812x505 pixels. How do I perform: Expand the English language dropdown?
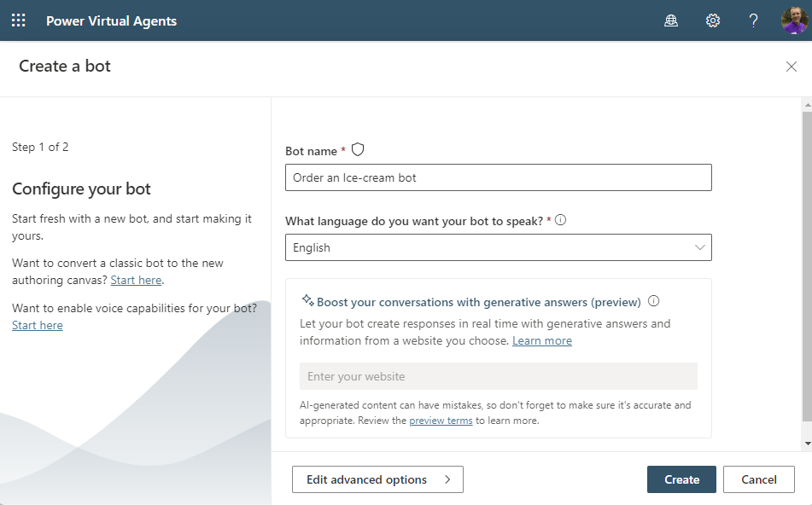coord(498,247)
